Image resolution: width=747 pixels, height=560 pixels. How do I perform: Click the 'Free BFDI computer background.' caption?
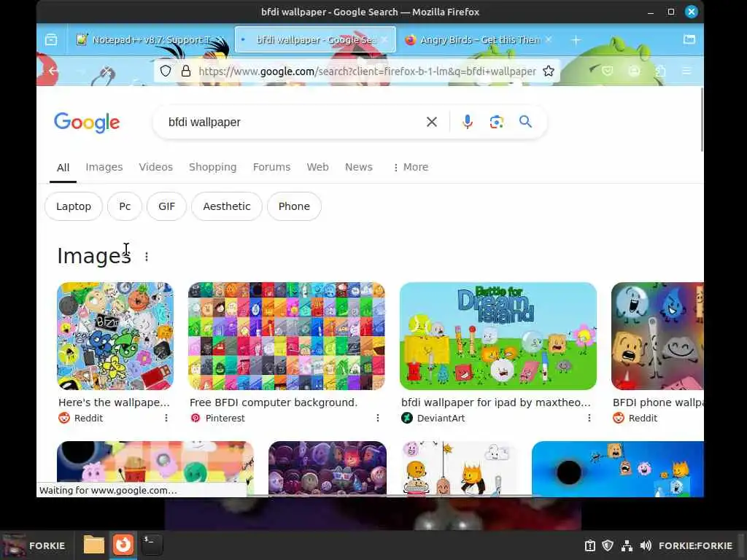274,402
